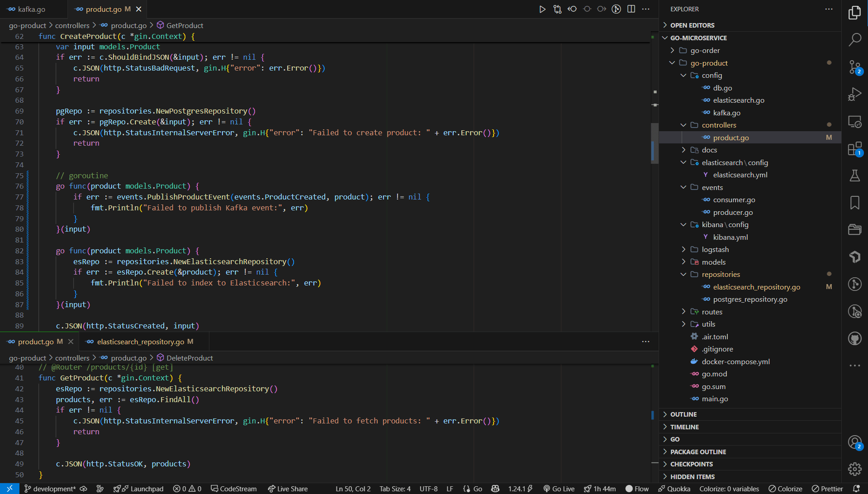868x494 pixels.
Task: Open the Remote Explorer view
Action: coord(855,121)
